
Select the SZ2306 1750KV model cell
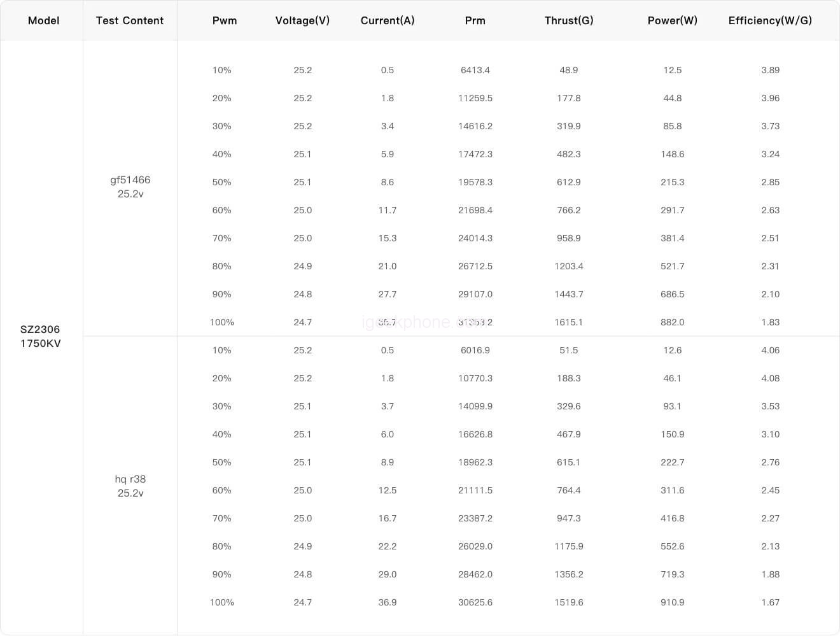[x=40, y=336]
